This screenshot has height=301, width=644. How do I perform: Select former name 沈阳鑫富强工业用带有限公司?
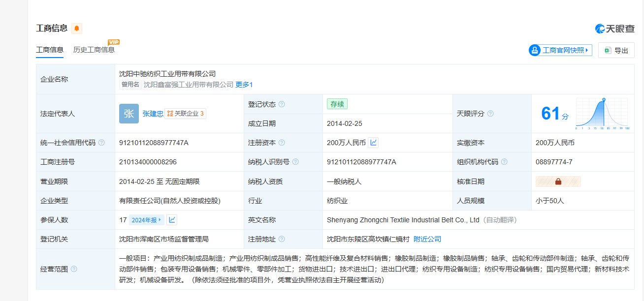pos(189,85)
